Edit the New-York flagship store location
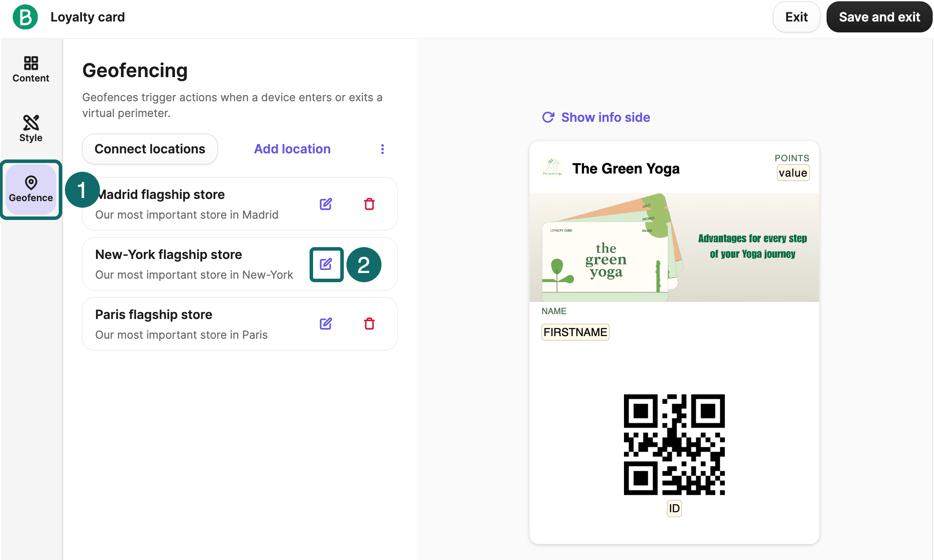This screenshot has width=934, height=560. pyautogui.click(x=326, y=264)
